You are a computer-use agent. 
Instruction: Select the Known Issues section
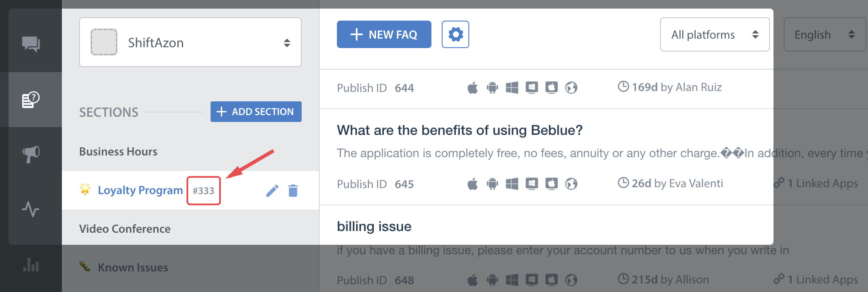[133, 268]
